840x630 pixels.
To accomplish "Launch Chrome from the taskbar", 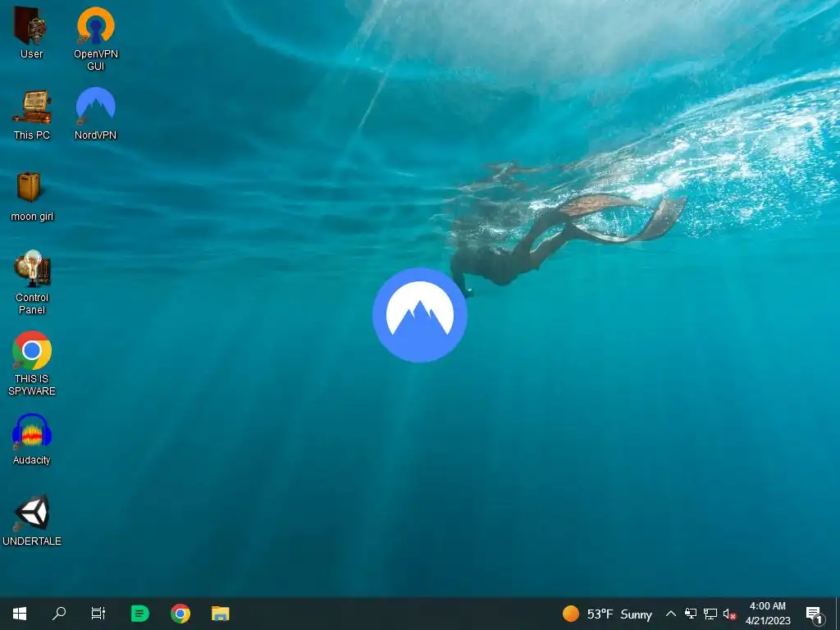I will (180, 614).
